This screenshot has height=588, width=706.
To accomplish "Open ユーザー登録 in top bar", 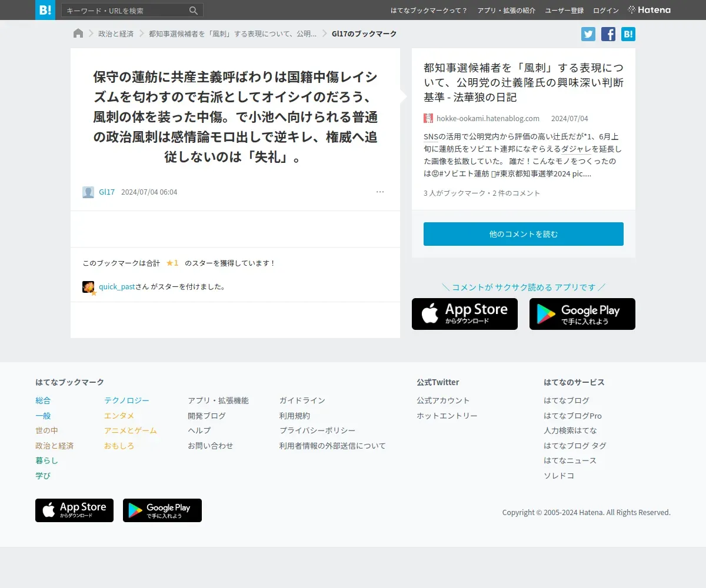I will (564, 11).
